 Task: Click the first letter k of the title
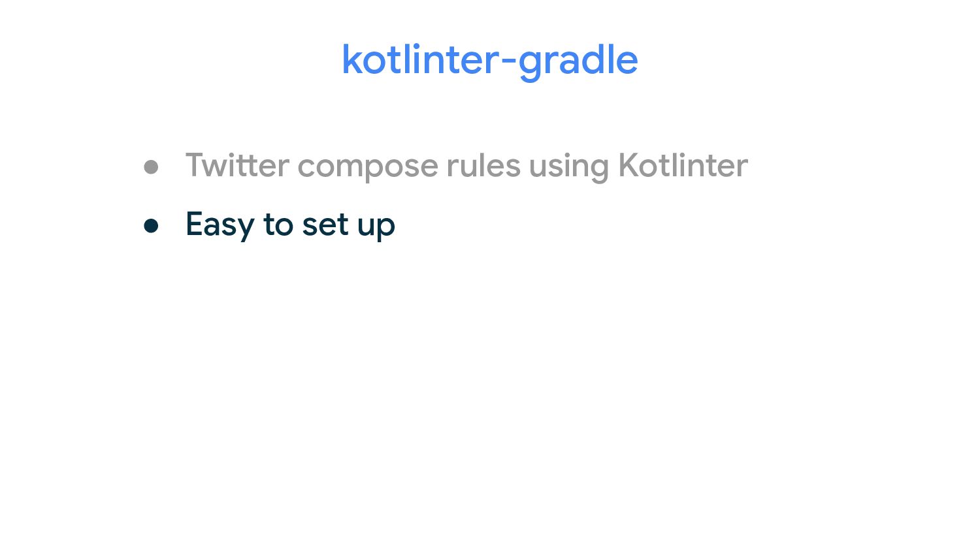352,59
